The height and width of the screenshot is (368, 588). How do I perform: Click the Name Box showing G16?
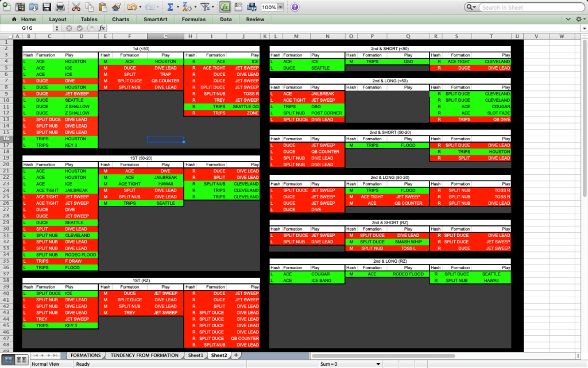[28, 28]
